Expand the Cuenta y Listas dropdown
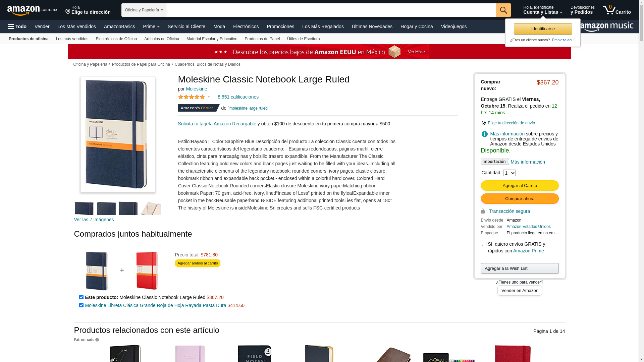The height and width of the screenshot is (362, 644). click(543, 10)
